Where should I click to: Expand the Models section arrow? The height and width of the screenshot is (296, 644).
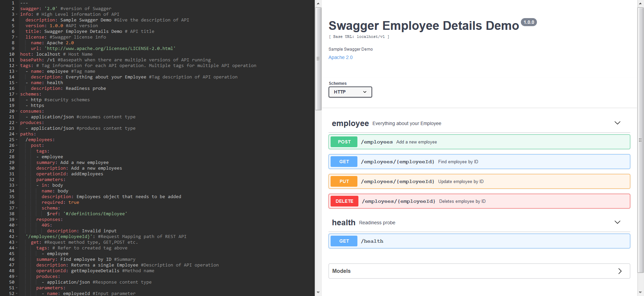point(620,271)
